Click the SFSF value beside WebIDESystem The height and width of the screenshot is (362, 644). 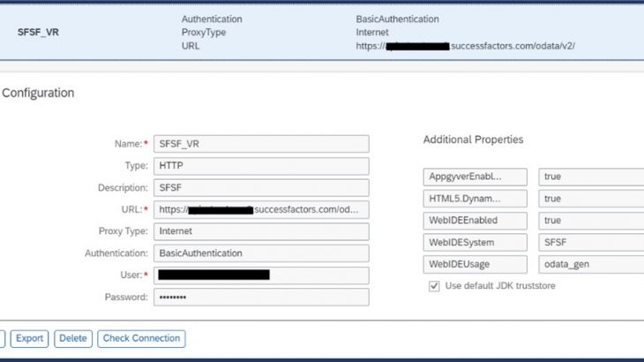tap(591, 243)
